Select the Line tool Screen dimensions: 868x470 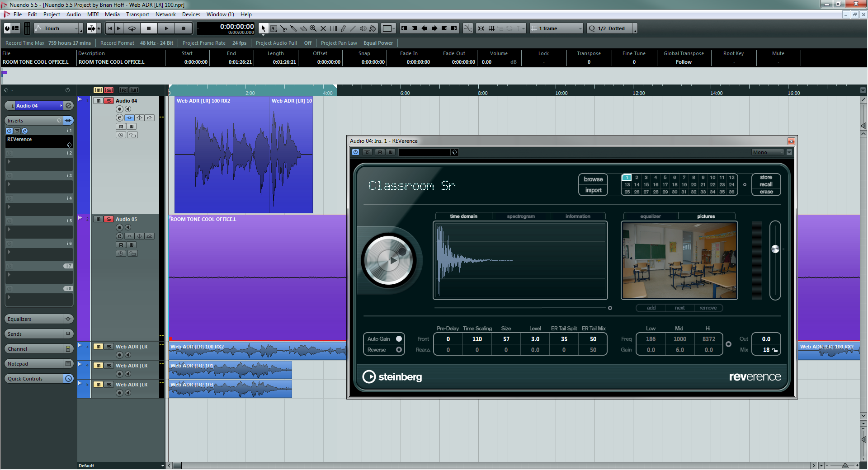(353, 28)
